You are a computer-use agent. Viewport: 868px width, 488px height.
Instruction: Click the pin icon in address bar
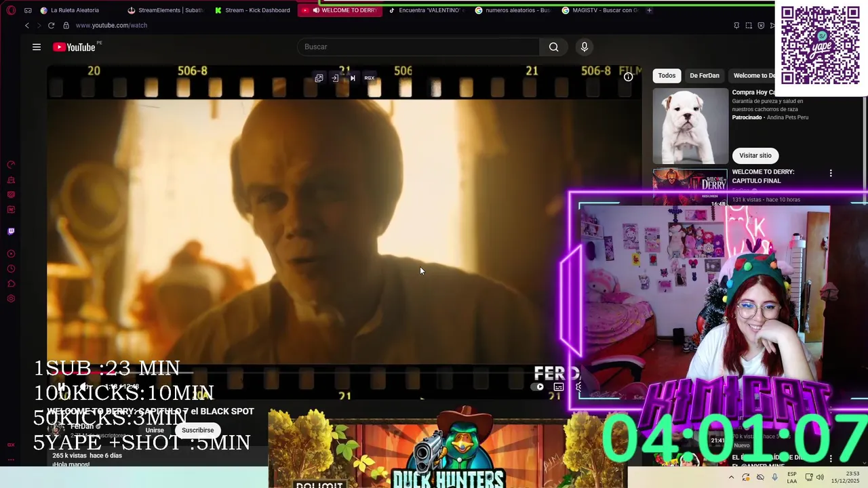[x=736, y=25]
